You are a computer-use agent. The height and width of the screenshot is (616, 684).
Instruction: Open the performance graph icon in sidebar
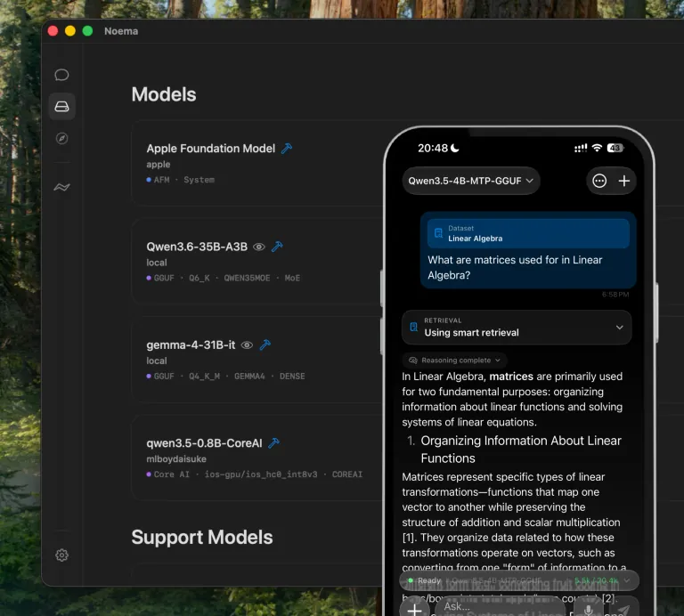tap(61, 187)
